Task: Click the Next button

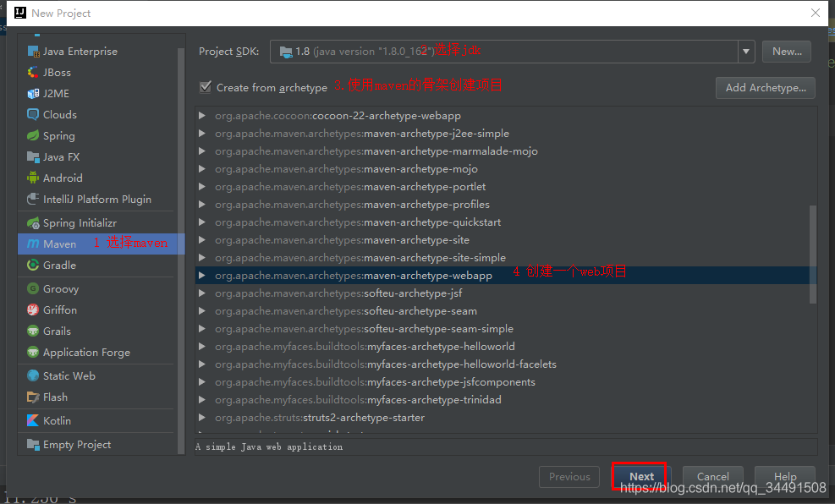Action: point(641,476)
